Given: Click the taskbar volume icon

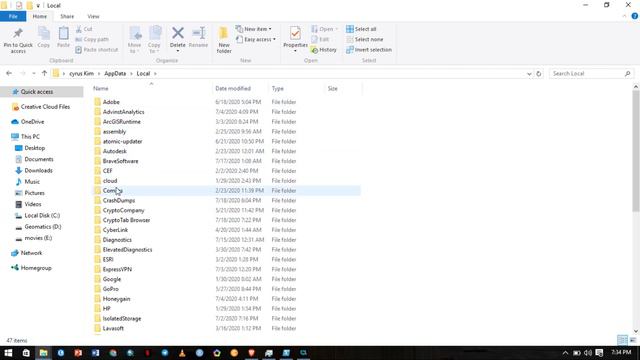Looking at the screenshot, I should (588, 353).
